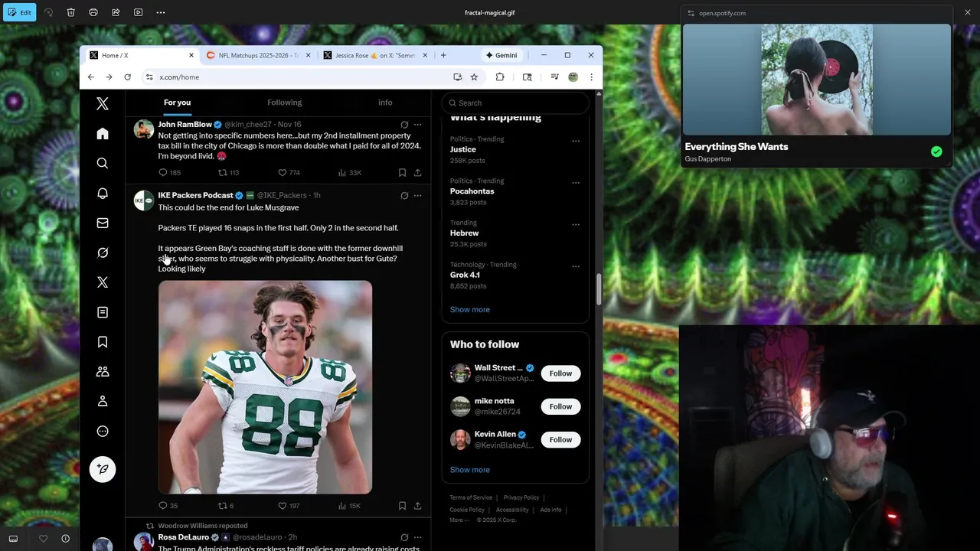980x551 pixels.
Task: Open Gemini button in Chrome title bar
Action: click(x=501, y=55)
